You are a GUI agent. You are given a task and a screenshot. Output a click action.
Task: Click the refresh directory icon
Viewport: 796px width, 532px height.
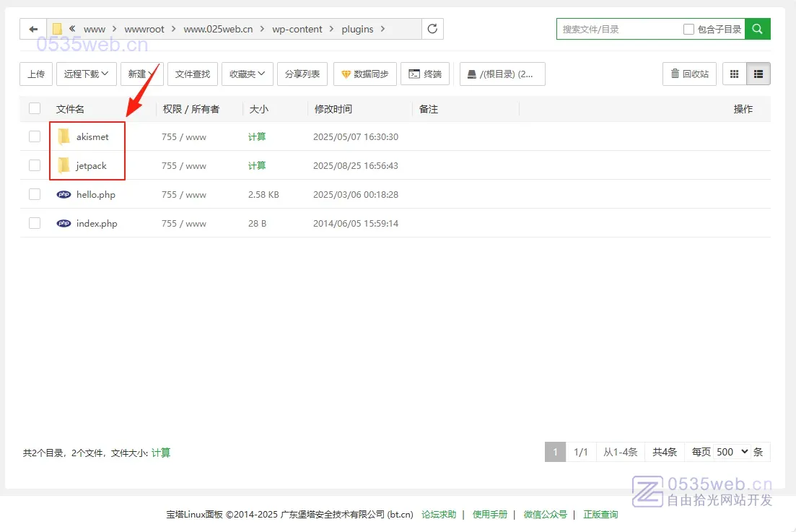tap(432, 29)
